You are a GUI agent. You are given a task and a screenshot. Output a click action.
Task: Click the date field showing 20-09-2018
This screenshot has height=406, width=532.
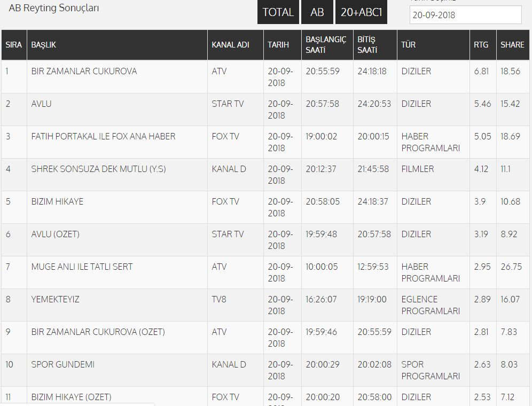coord(466,14)
